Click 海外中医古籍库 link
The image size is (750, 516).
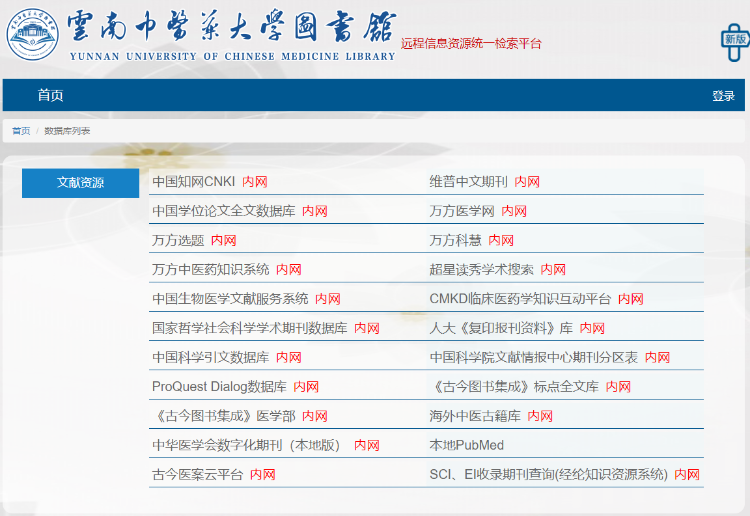475,415
